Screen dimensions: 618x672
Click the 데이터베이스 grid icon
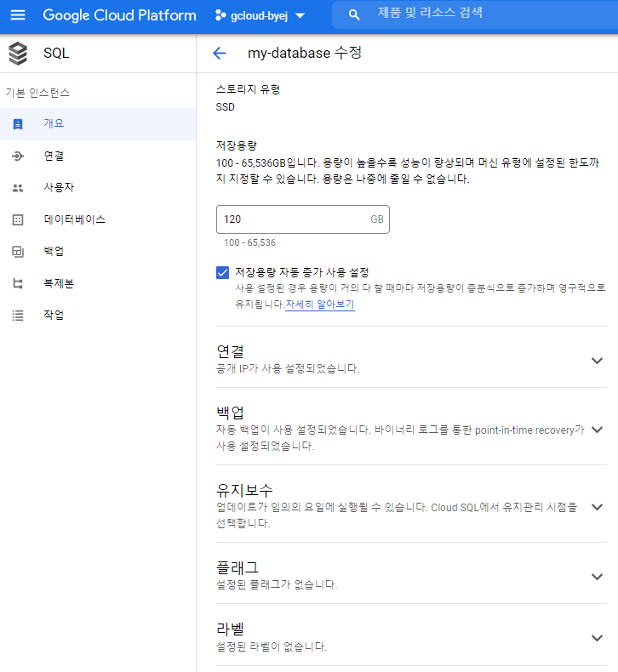[x=18, y=219]
